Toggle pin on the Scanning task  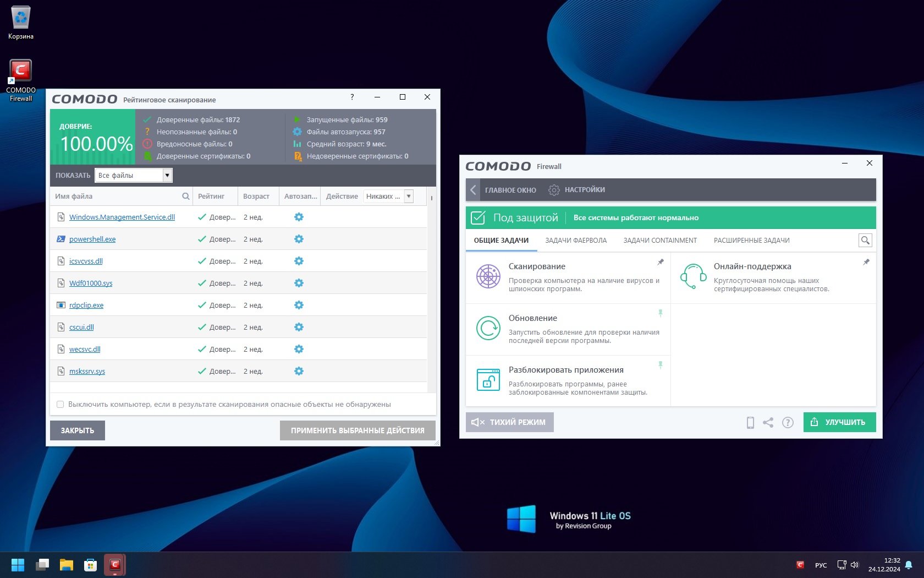[x=661, y=262]
